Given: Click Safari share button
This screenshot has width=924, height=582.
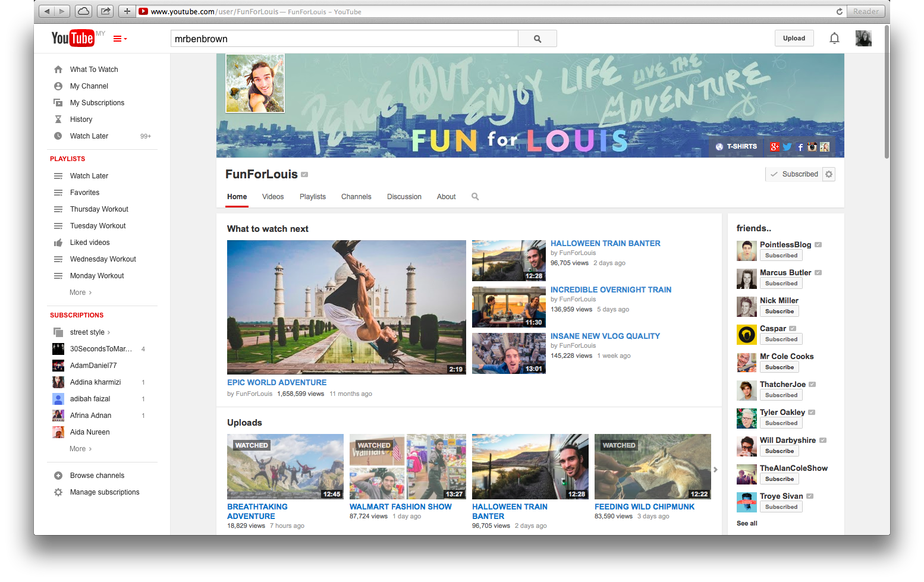Looking at the screenshot, I should point(105,11).
